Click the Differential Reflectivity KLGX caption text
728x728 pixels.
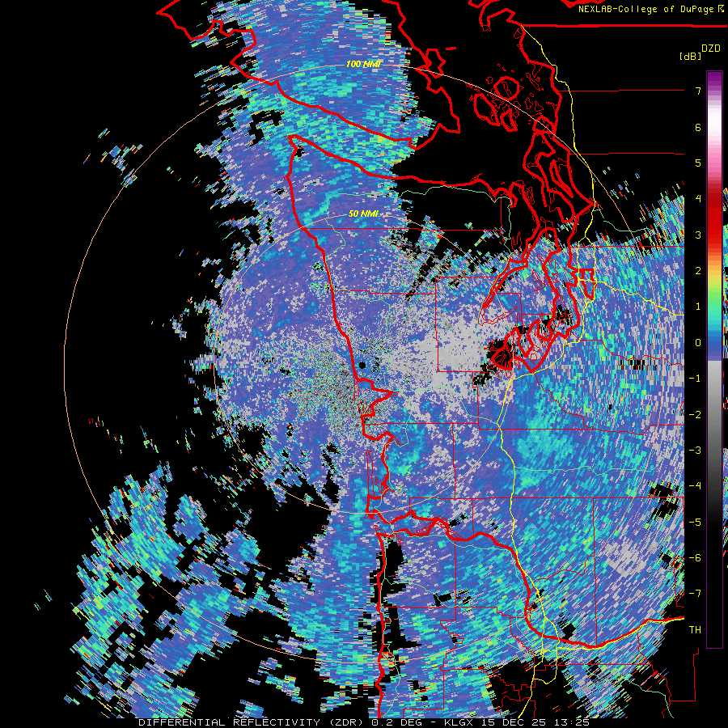pos(364,722)
